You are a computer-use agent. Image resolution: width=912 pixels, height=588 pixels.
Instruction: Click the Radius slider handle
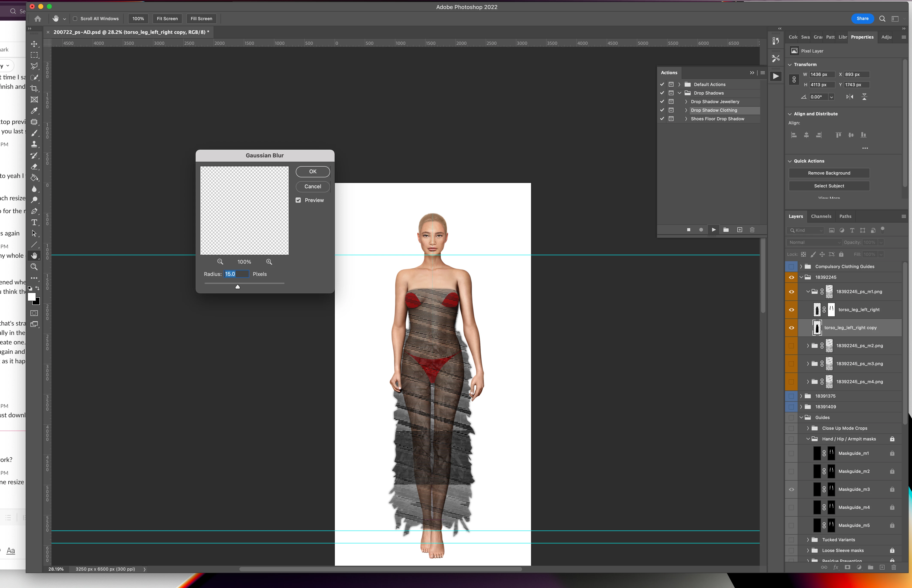pyautogui.click(x=238, y=287)
